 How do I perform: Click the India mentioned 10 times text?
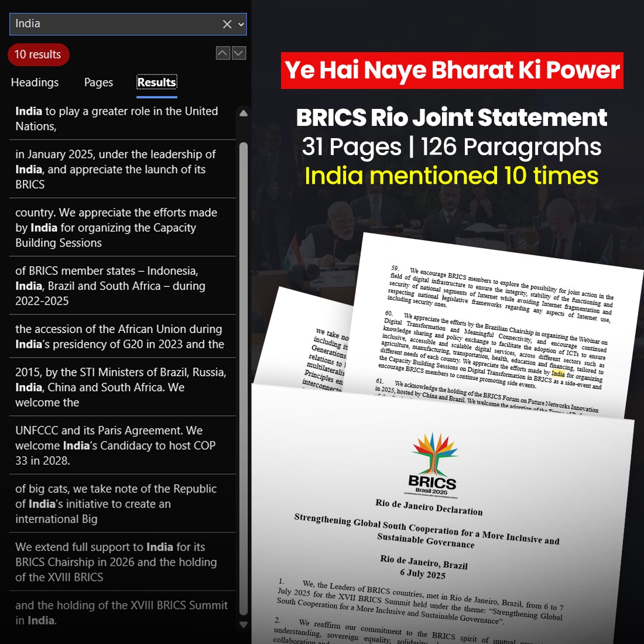click(x=452, y=176)
